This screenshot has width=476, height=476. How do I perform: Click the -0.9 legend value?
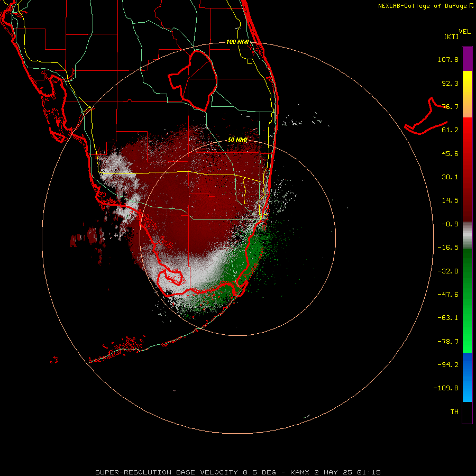[450, 224]
